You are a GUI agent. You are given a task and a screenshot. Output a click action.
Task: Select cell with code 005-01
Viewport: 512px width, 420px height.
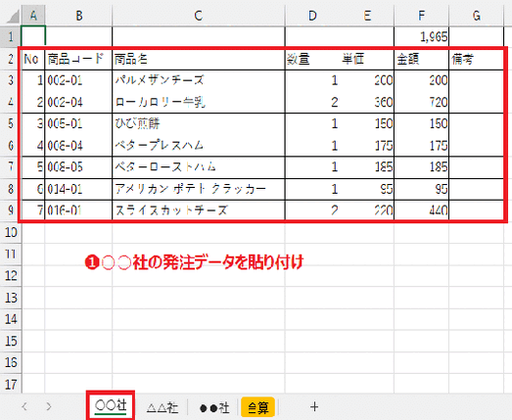pyautogui.click(x=78, y=123)
